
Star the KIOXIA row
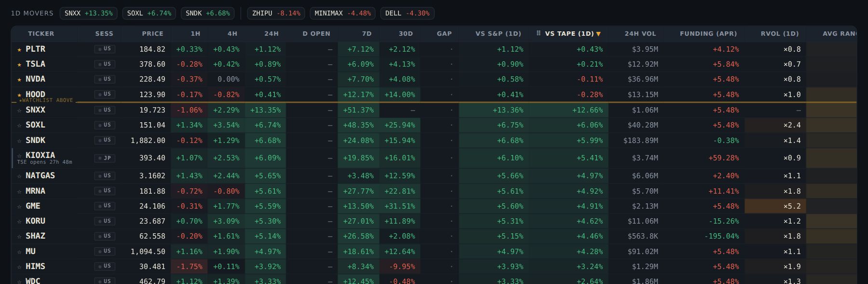click(19, 156)
